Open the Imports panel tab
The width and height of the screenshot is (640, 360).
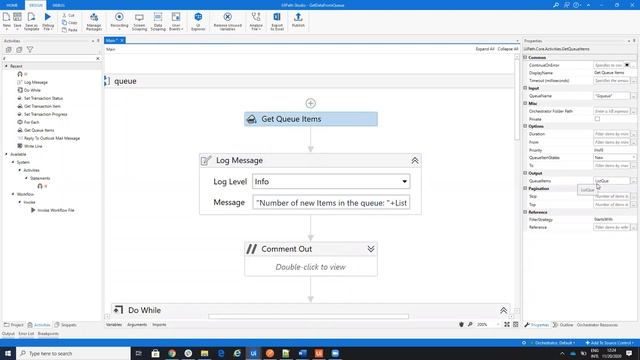tap(159, 324)
